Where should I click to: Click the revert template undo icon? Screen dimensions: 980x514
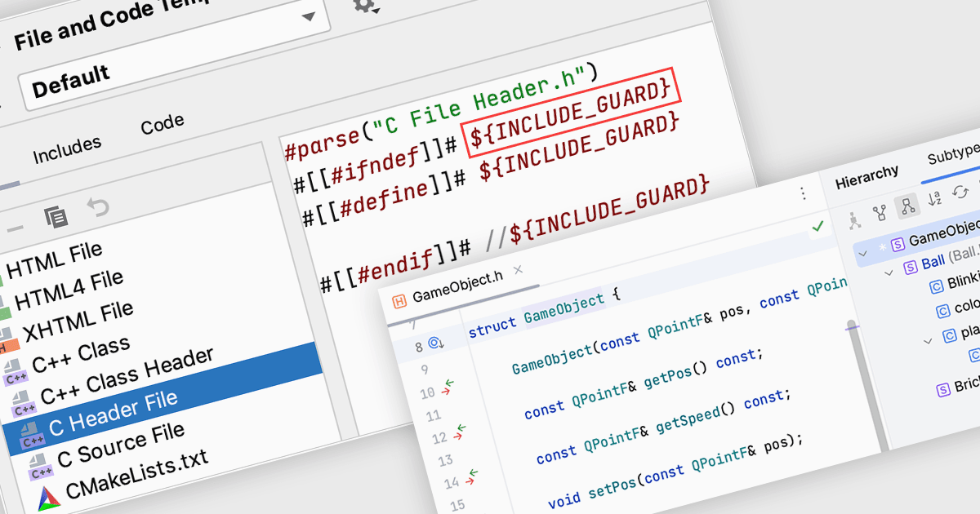point(97,207)
